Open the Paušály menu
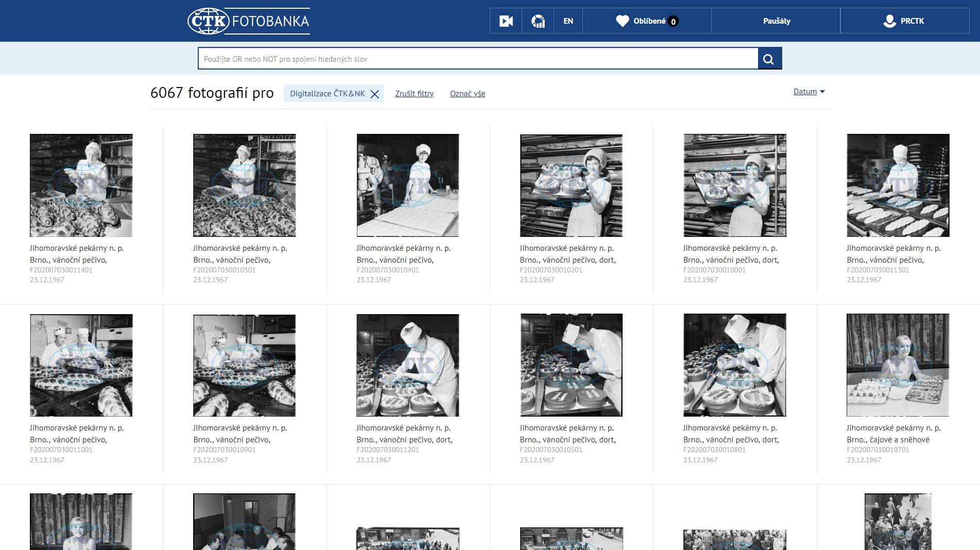 pyautogui.click(x=776, y=21)
